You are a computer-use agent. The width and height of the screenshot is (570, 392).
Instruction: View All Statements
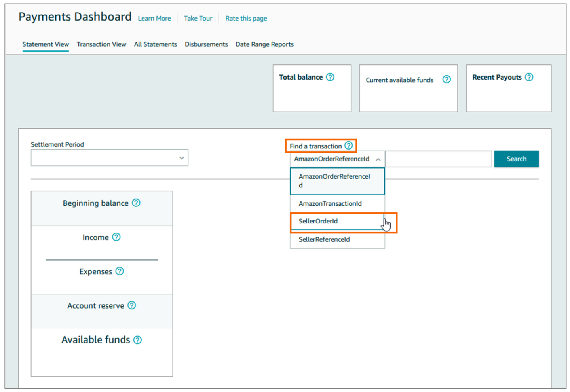(155, 44)
